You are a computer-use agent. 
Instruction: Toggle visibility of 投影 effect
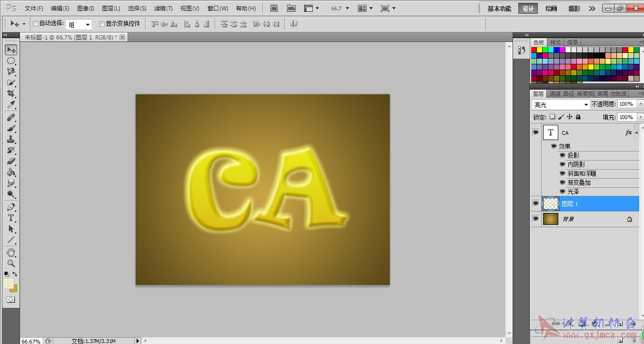pos(562,155)
